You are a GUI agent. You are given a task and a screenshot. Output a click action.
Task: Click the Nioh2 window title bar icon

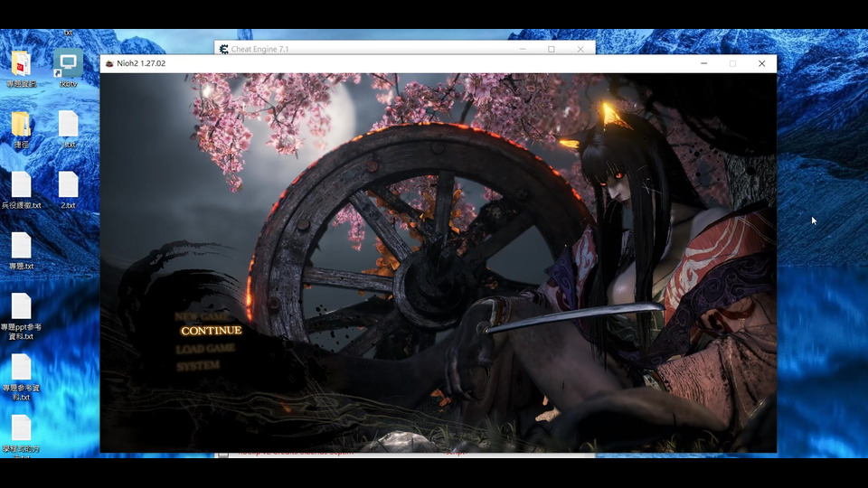109,63
